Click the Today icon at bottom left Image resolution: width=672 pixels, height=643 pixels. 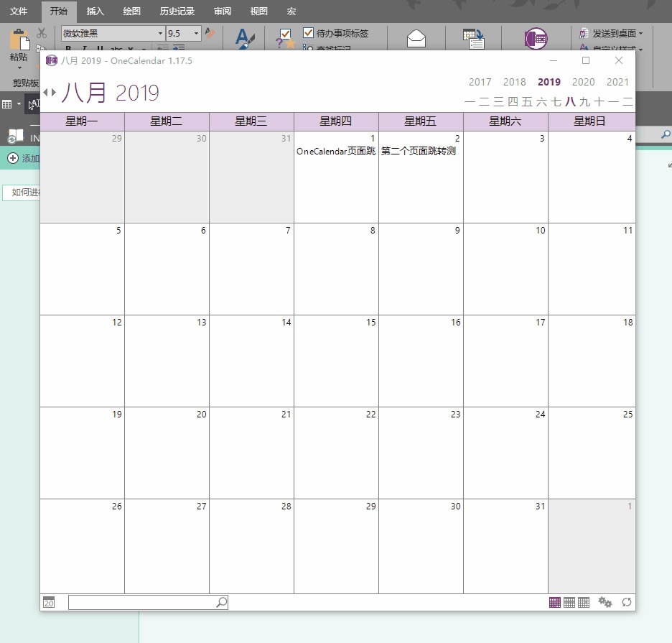[49, 602]
